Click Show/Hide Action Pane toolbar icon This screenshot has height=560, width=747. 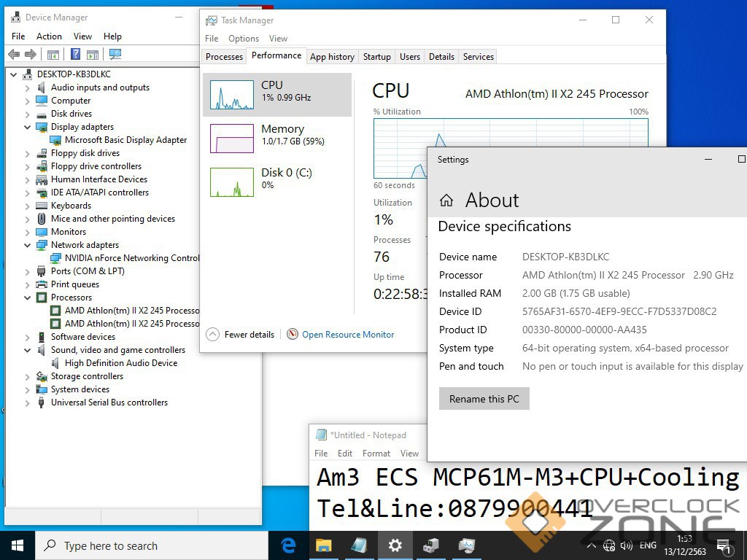click(93, 54)
